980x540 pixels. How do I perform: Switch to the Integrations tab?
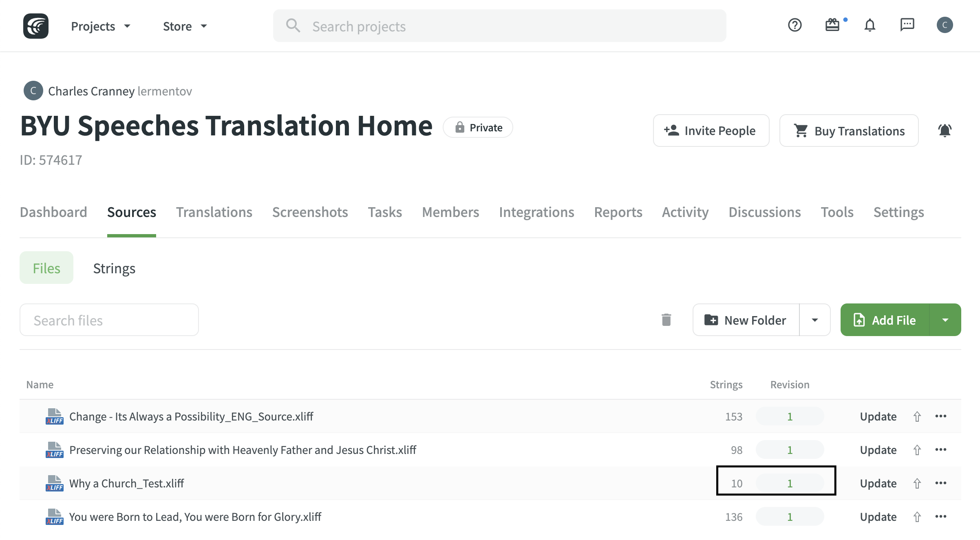point(536,212)
